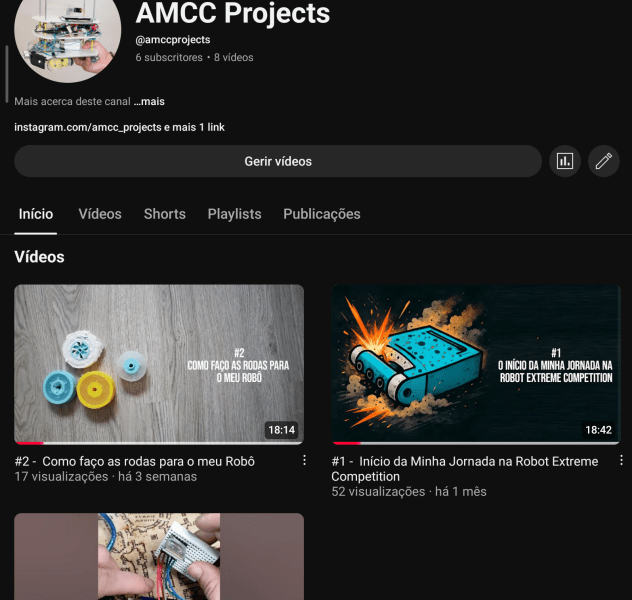
Task: Click the pencil customize channel icon
Action: (603, 161)
